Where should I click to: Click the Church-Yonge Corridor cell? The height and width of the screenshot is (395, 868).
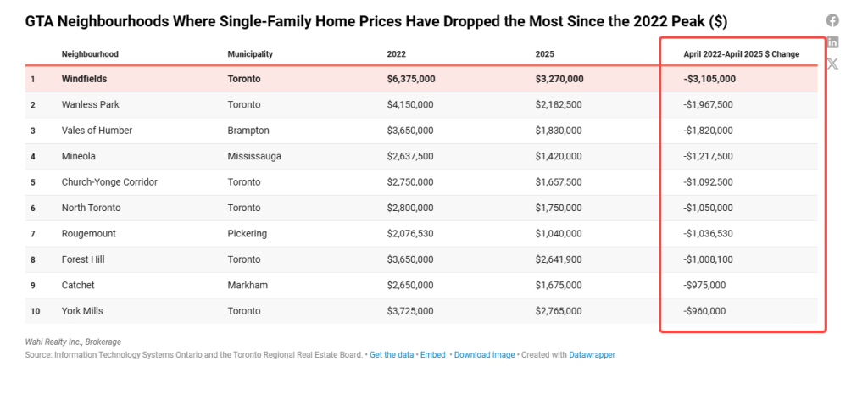109,182
